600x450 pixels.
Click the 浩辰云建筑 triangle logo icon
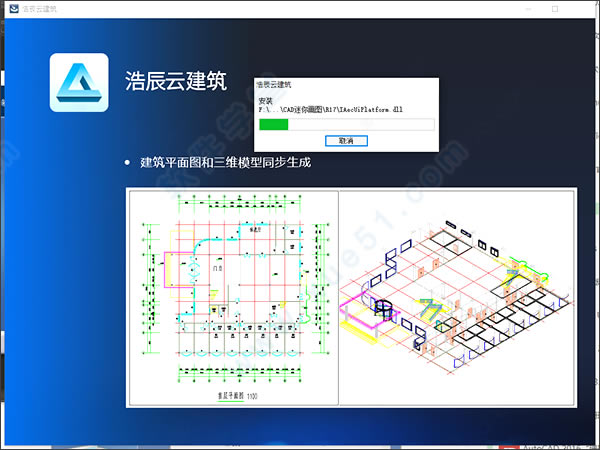[x=79, y=83]
